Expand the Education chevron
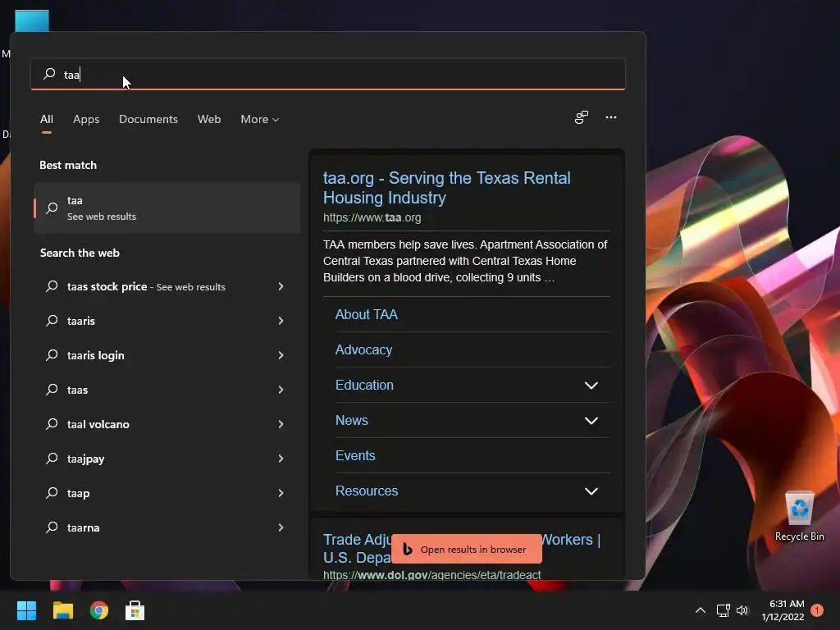 click(591, 386)
